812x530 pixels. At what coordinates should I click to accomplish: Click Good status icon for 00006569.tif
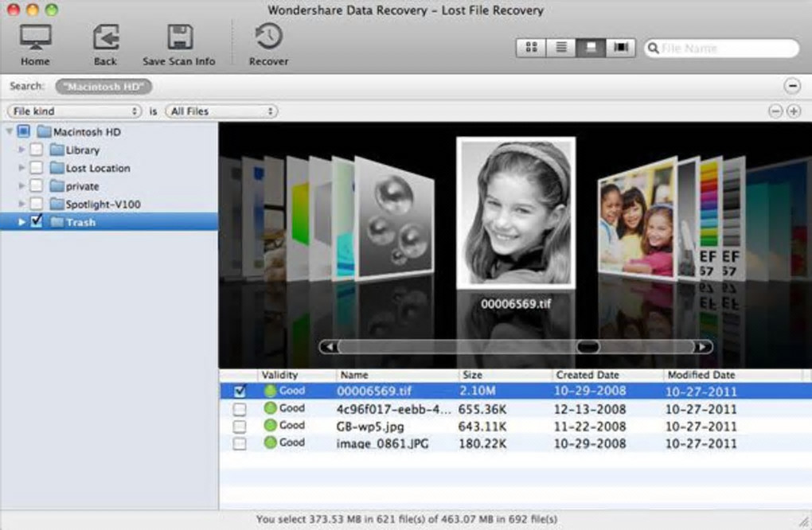pos(270,391)
